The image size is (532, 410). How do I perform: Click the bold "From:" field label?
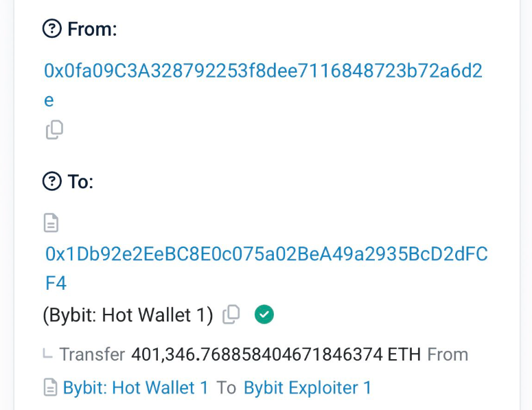92,29
